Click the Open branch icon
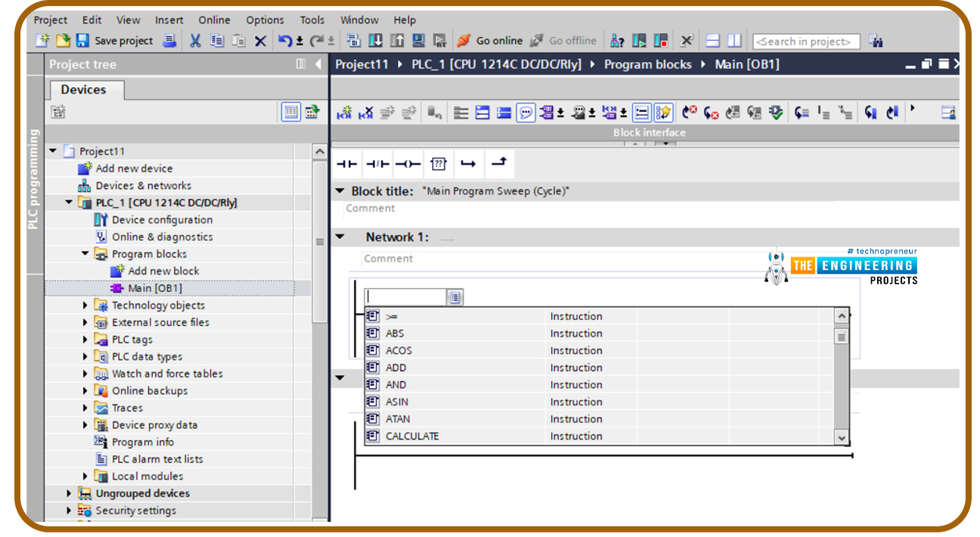980x537 pixels. coord(468,163)
